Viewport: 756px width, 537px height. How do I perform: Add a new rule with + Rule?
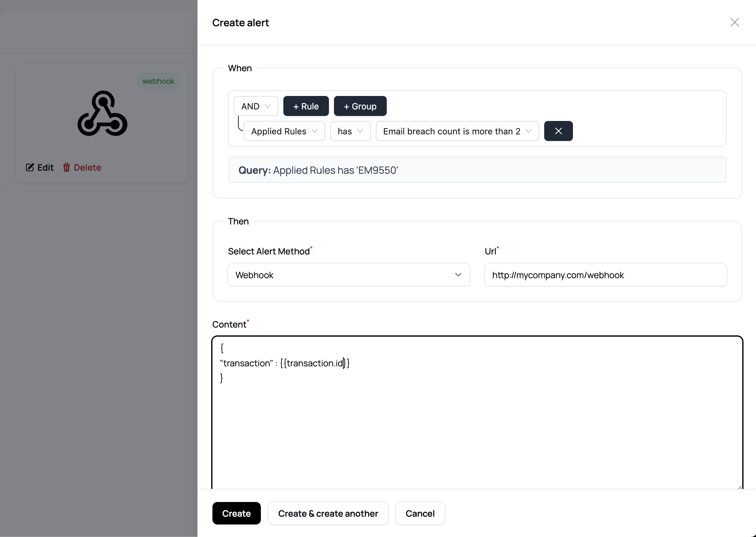pos(306,107)
